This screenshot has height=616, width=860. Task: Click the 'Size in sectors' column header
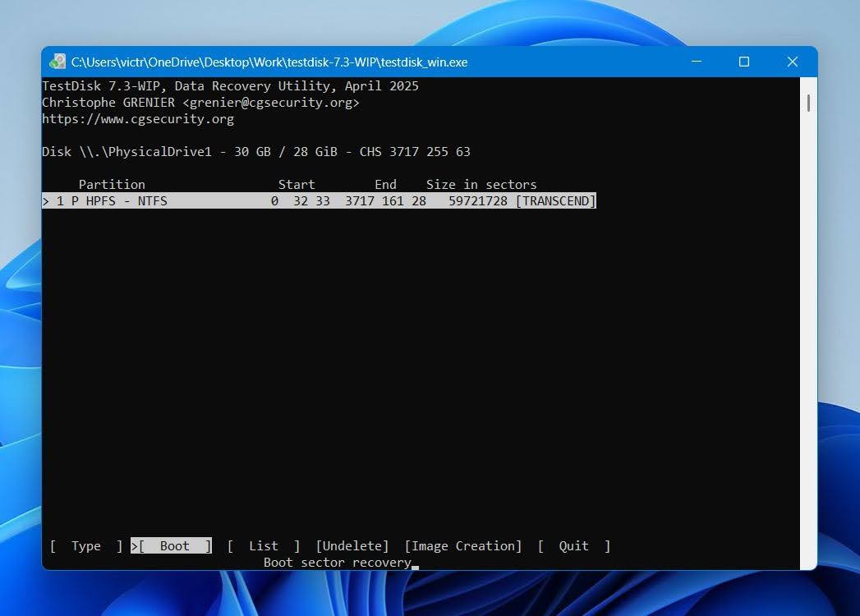pyautogui.click(x=481, y=184)
